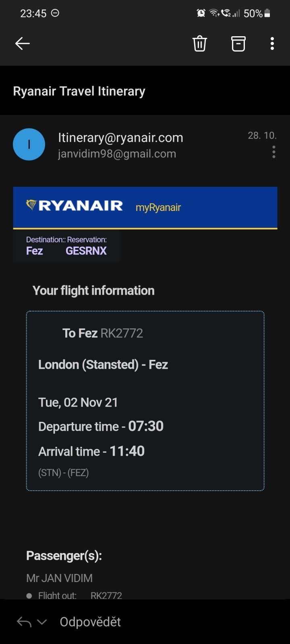Image resolution: width=290 pixels, height=644 pixels.
Task: Tap the email subject Ryanair Travel Itinerary
Action: [x=79, y=91]
